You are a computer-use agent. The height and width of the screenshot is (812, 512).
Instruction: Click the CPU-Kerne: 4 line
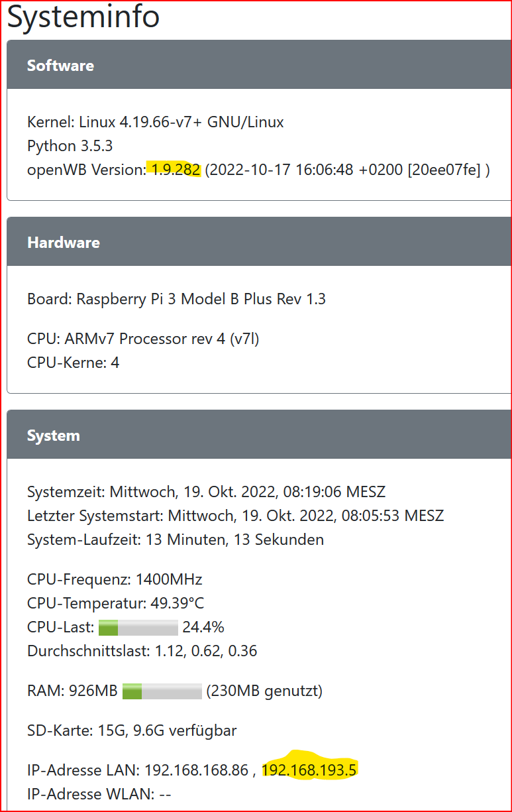(73, 363)
